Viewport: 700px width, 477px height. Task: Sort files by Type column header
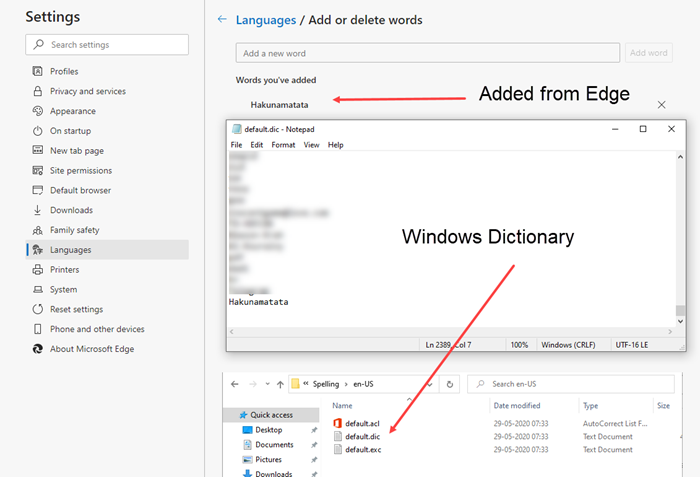(x=591, y=406)
